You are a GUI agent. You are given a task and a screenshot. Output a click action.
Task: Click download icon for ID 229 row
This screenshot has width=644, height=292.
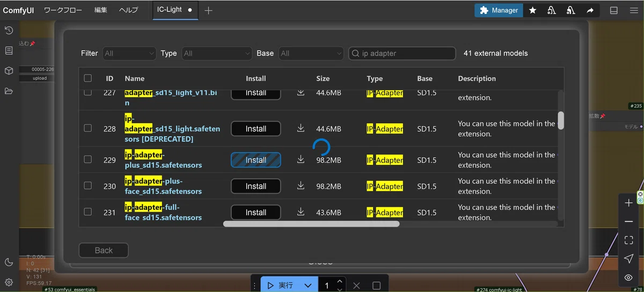tap(301, 159)
